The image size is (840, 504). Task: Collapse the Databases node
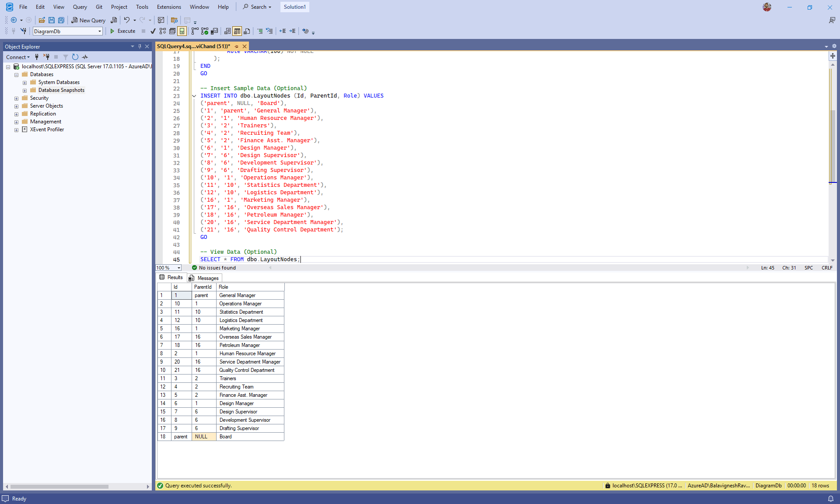tap(16, 75)
